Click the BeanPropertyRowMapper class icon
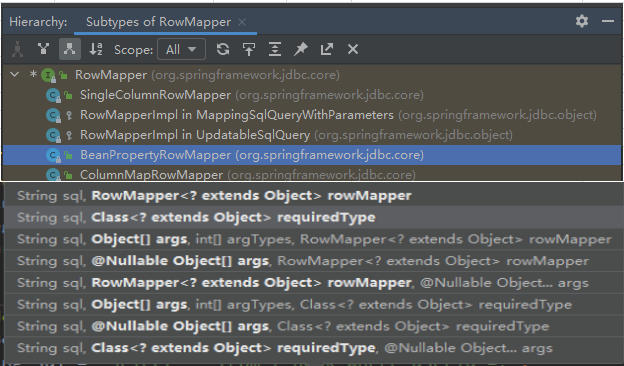This screenshot has width=624, height=366. (53, 155)
